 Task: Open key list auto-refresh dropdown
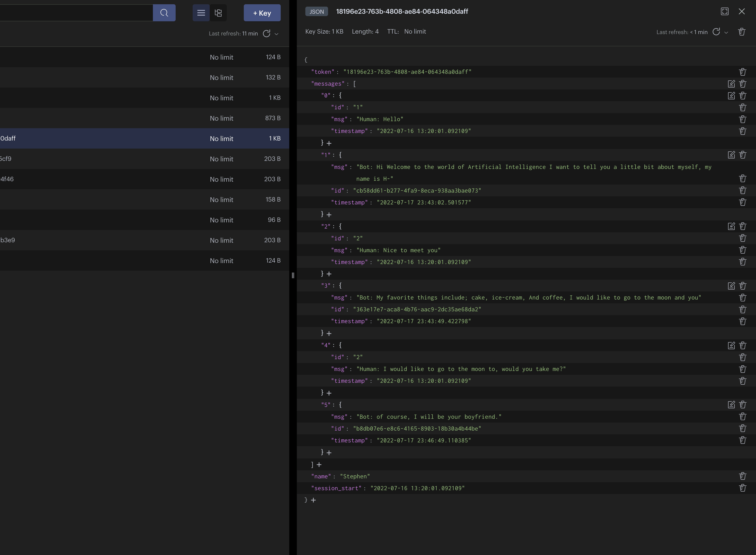(x=277, y=34)
